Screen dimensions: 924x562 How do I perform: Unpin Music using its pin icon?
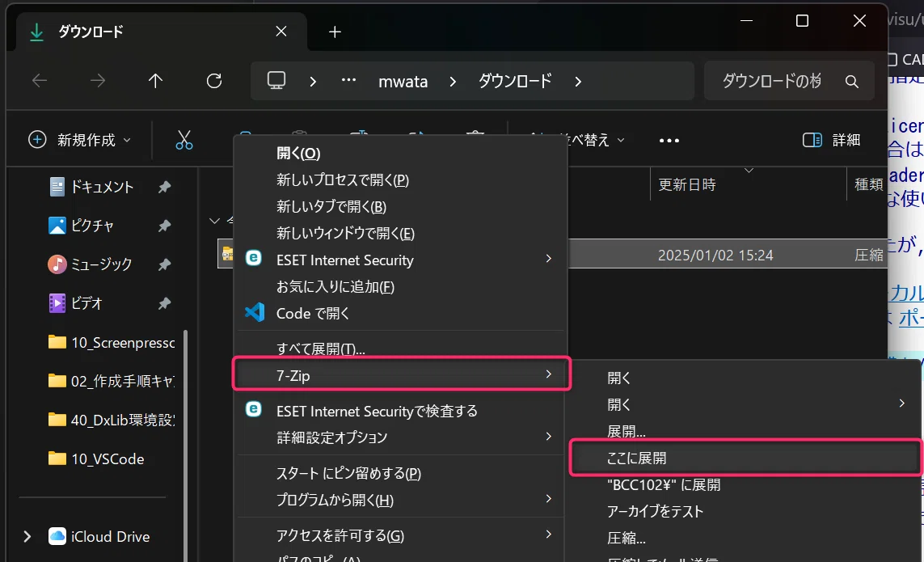click(x=164, y=264)
